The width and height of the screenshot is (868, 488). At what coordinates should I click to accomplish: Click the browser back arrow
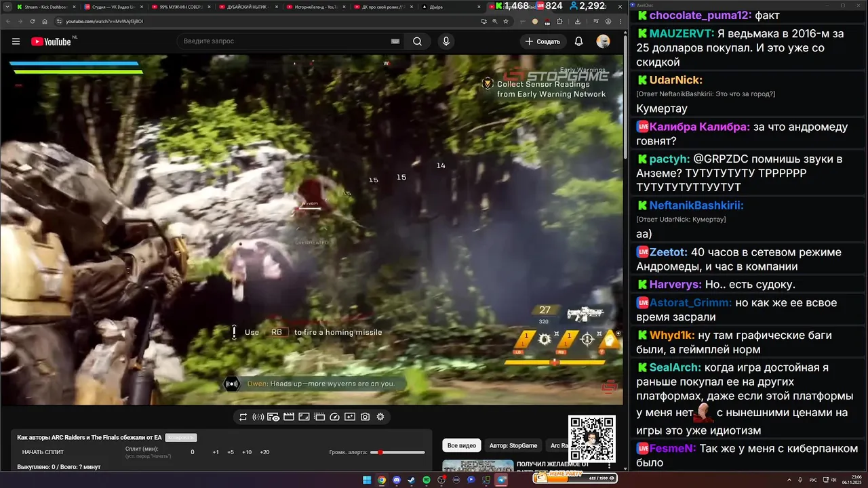click(9, 21)
